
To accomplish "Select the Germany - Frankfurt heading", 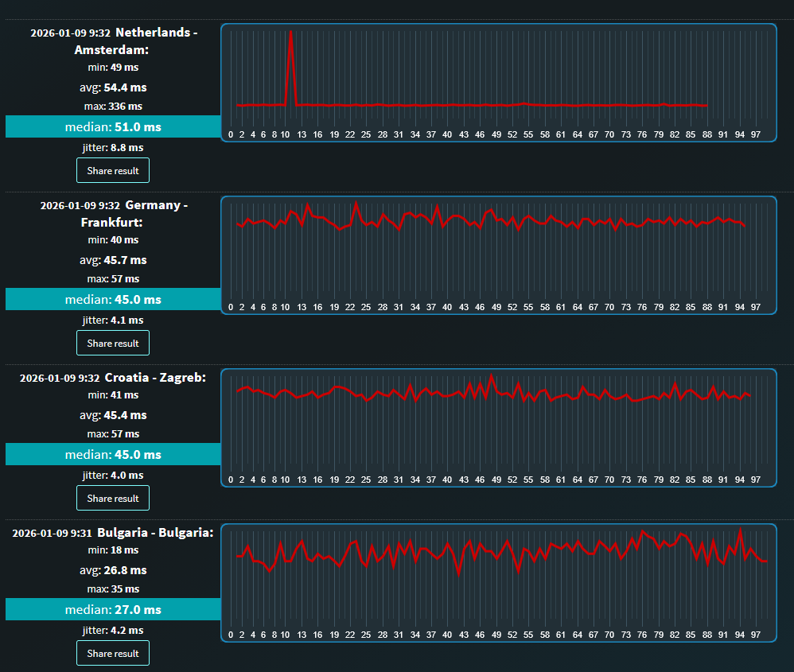I will (x=134, y=214).
